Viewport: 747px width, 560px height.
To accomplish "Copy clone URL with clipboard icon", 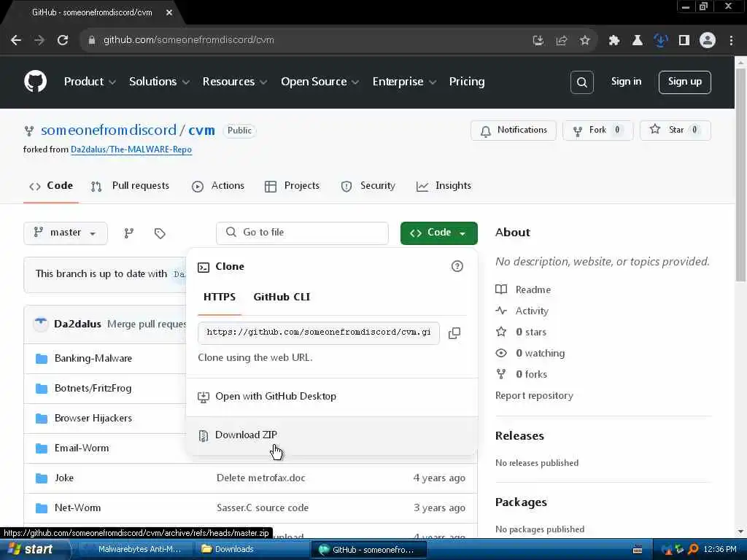I will pyautogui.click(x=454, y=332).
